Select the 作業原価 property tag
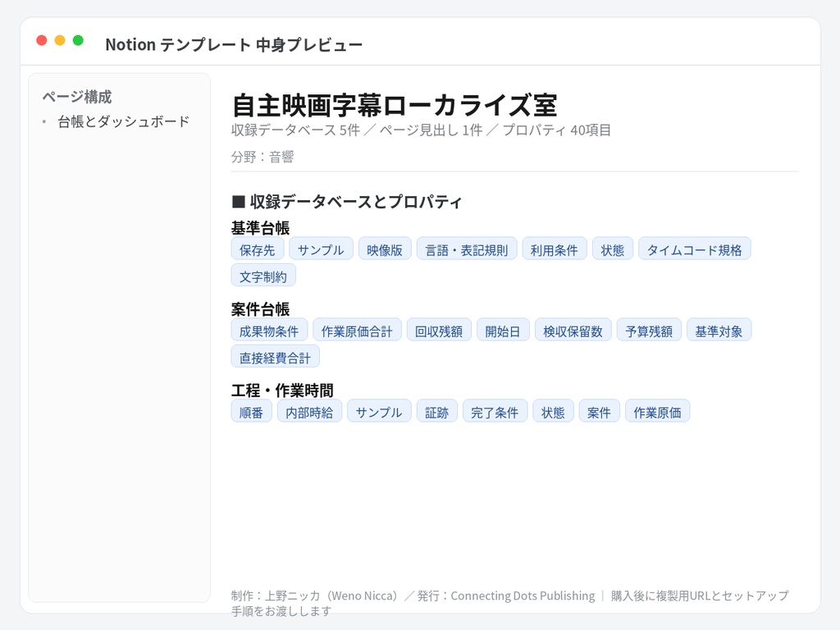Screen dimensions: 840x630 pos(658,412)
